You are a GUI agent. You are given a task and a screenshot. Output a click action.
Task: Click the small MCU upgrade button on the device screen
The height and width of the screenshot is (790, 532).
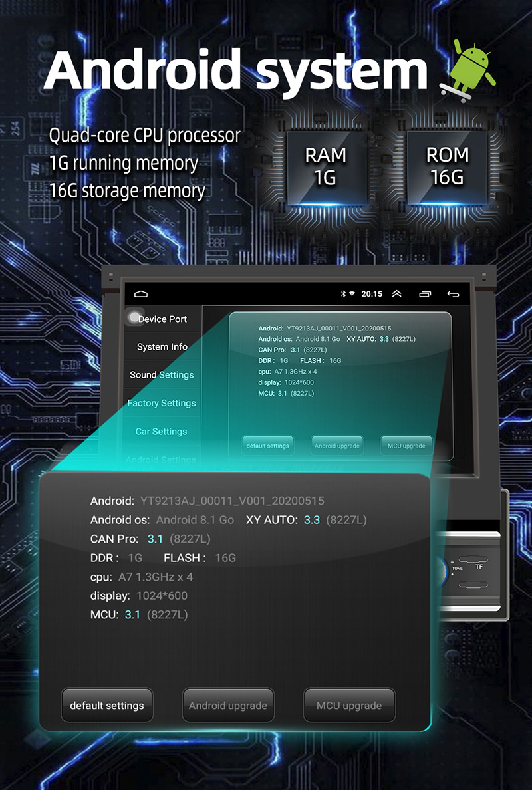[406, 446]
